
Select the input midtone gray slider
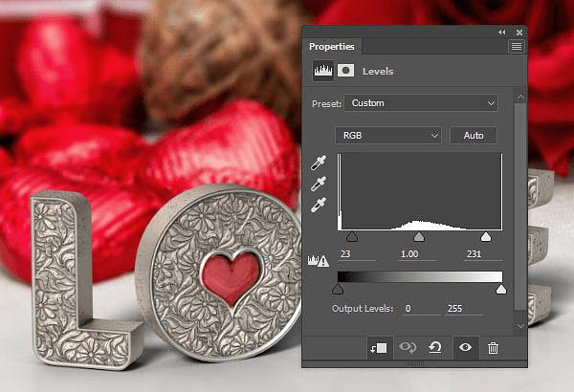point(419,236)
